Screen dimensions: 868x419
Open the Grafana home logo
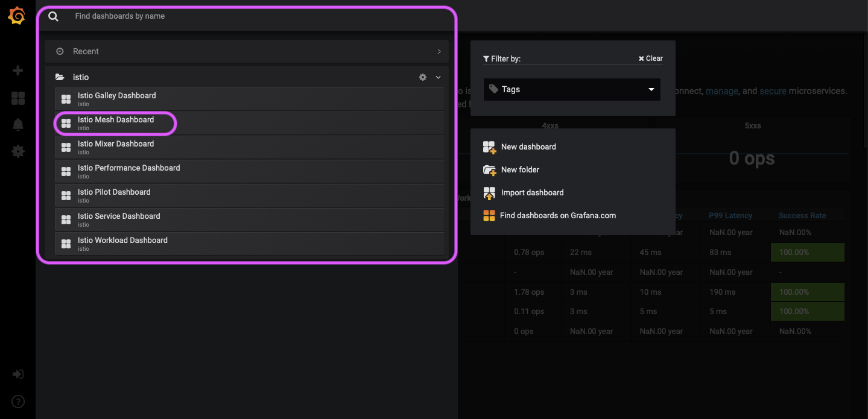(x=16, y=16)
